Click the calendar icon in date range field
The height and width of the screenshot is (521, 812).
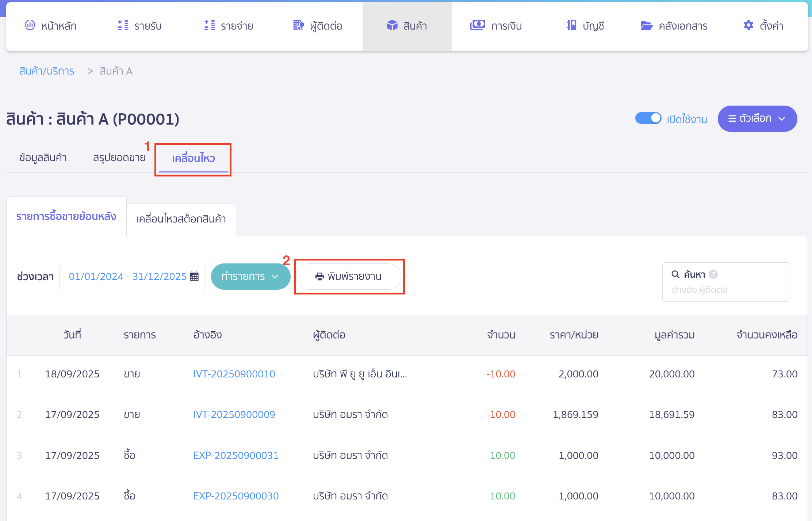coord(195,277)
